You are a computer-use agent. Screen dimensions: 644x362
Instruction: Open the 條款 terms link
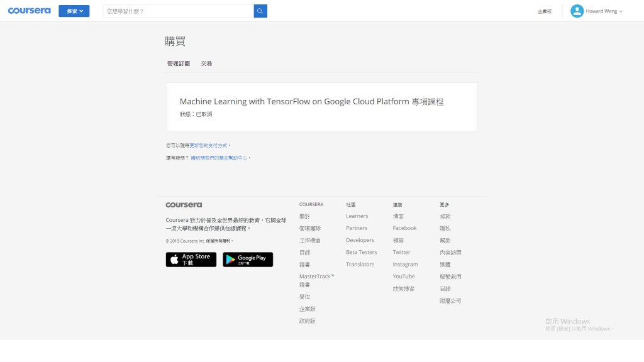pyautogui.click(x=445, y=216)
